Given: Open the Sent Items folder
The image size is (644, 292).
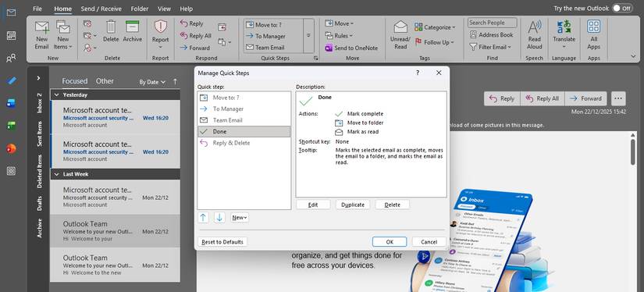Looking at the screenshot, I should pyautogui.click(x=40, y=134).
